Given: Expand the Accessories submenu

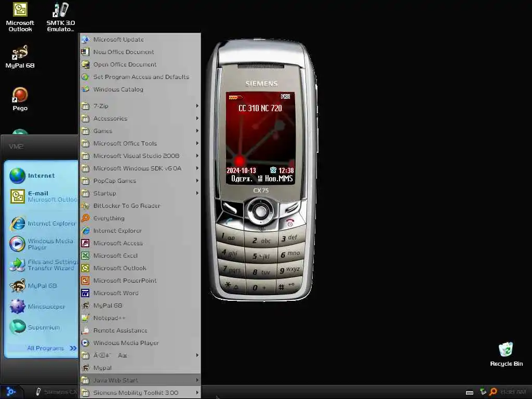Looking at the screenshot, I should pos(140,118).
